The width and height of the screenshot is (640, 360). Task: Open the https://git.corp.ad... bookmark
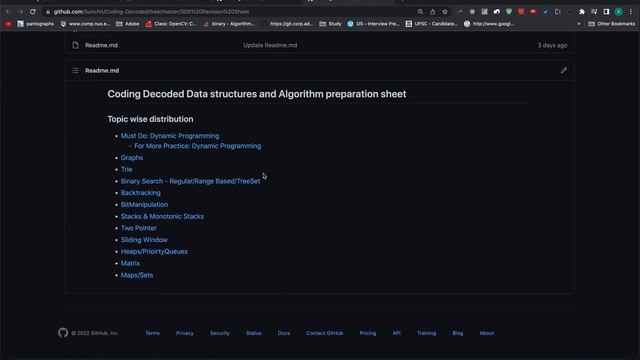tap(288, 24)
